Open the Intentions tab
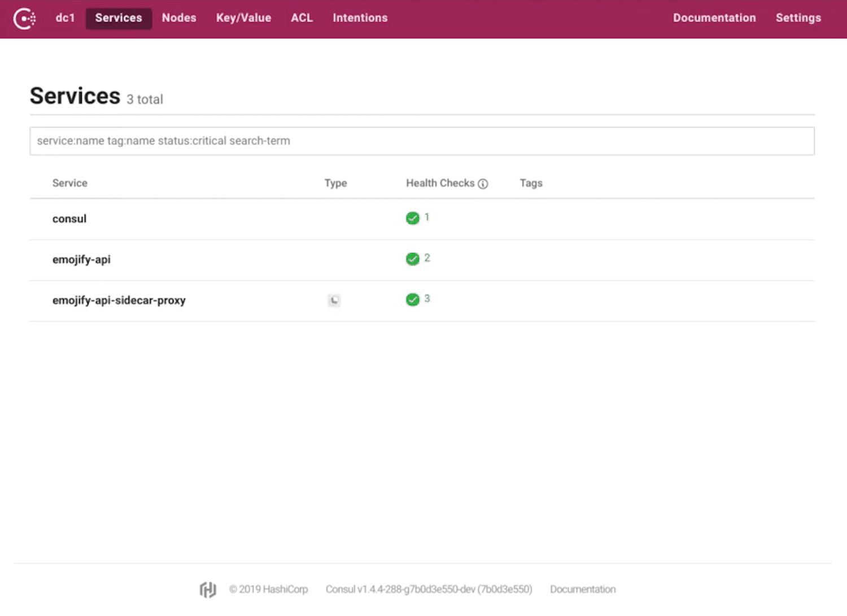The width and height of the screenshot is (847, 616). (x=360, y=18)
